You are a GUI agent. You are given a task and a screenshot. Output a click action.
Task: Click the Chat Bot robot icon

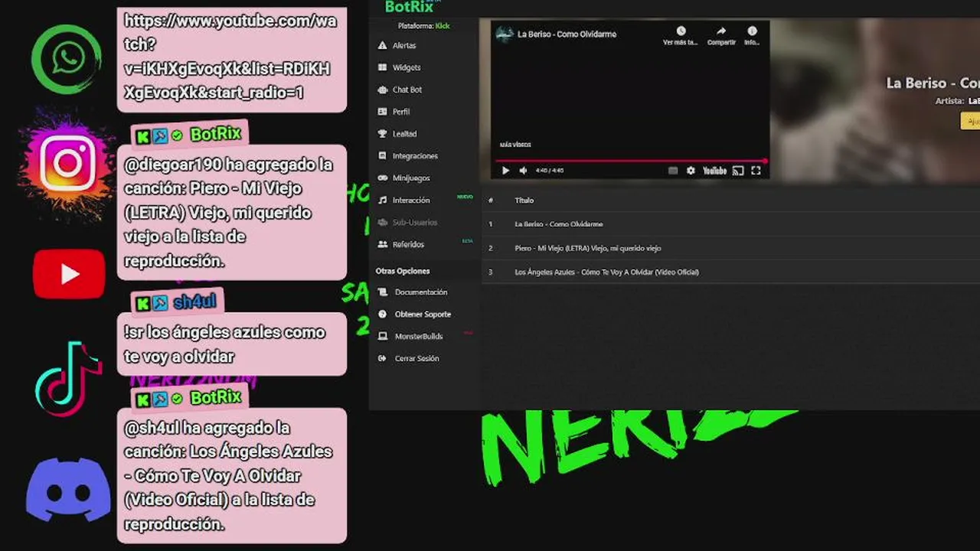point(383,90)
